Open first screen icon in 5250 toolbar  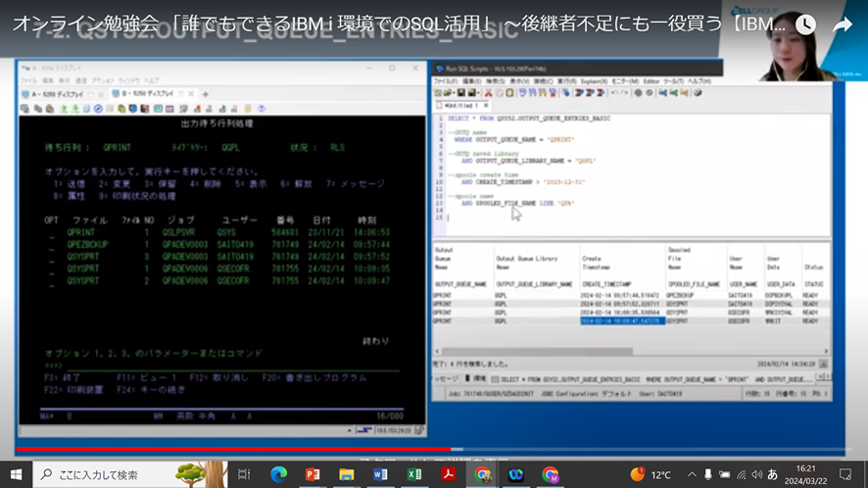24,109
